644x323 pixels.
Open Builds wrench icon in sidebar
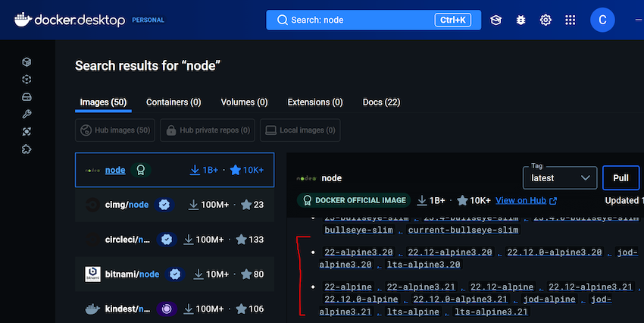coord(27,114)
